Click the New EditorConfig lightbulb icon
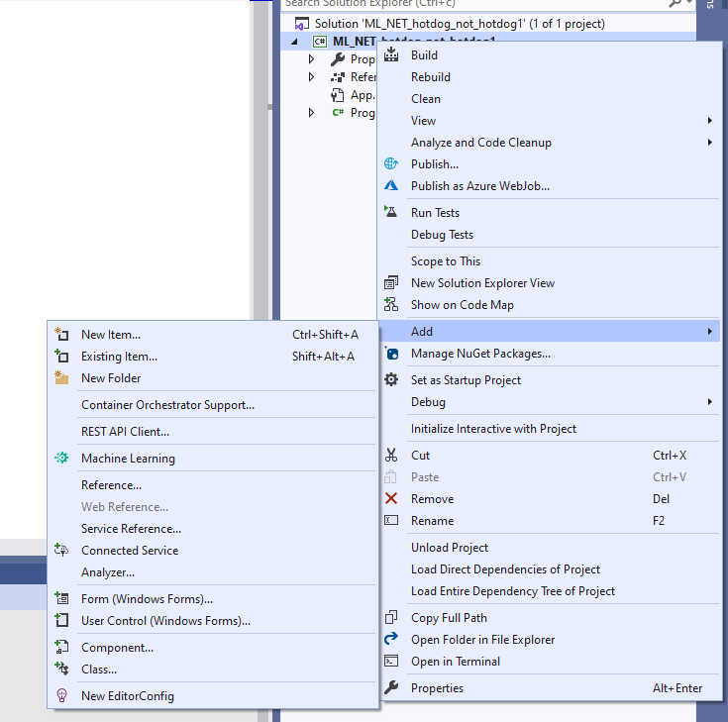This screenshot has width=728, height=722. 61,695
